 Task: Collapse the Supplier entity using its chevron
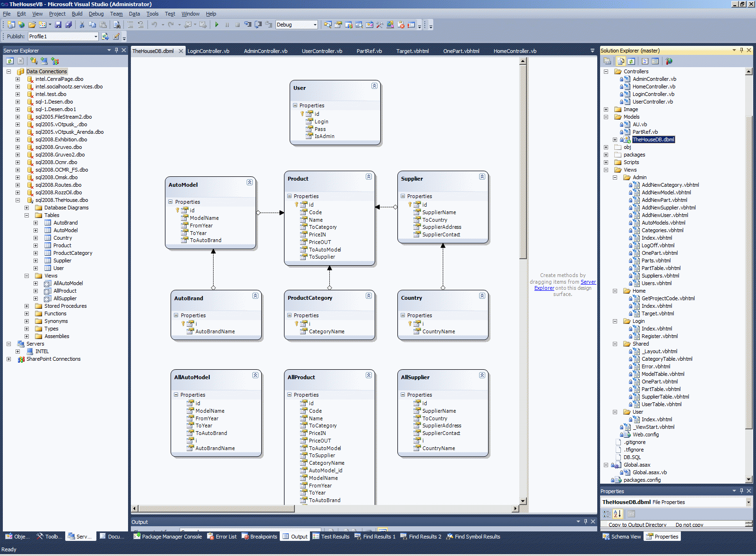click(482, 176)
